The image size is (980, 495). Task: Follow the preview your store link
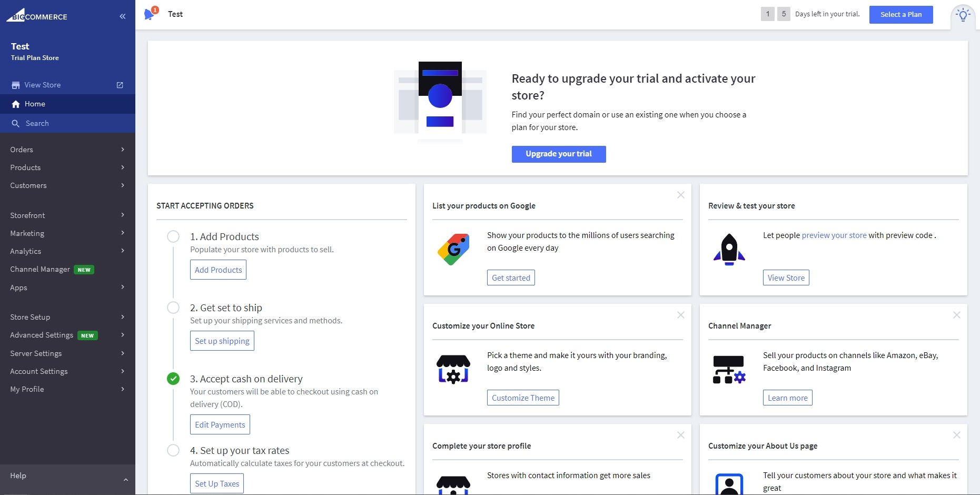pyautogui.click(x=834, y=235)
